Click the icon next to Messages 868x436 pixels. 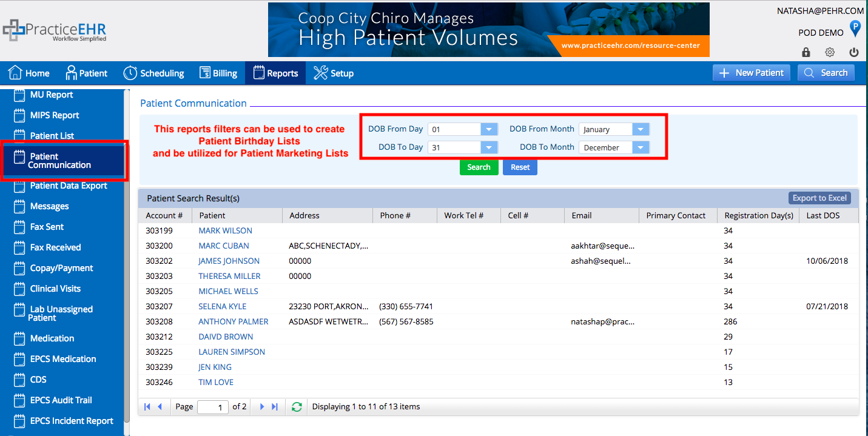[x=19, y=206]
